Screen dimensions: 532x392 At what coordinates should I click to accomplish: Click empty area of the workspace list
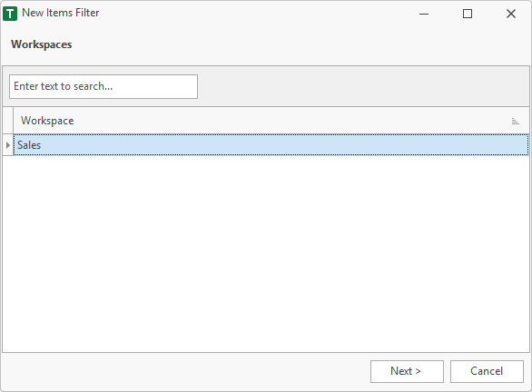click(x=266, y=254)
